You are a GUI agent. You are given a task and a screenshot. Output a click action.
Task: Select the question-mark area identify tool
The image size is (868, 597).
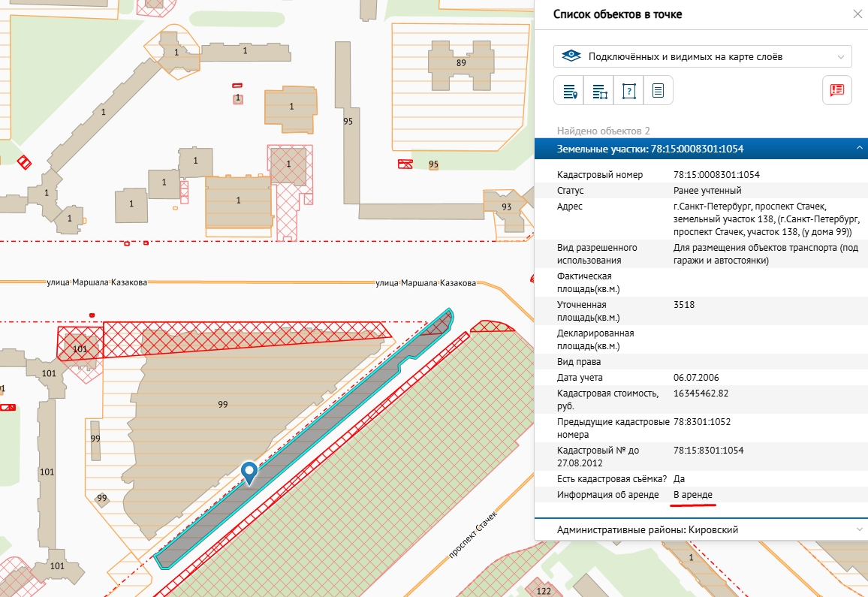[628, 90]
